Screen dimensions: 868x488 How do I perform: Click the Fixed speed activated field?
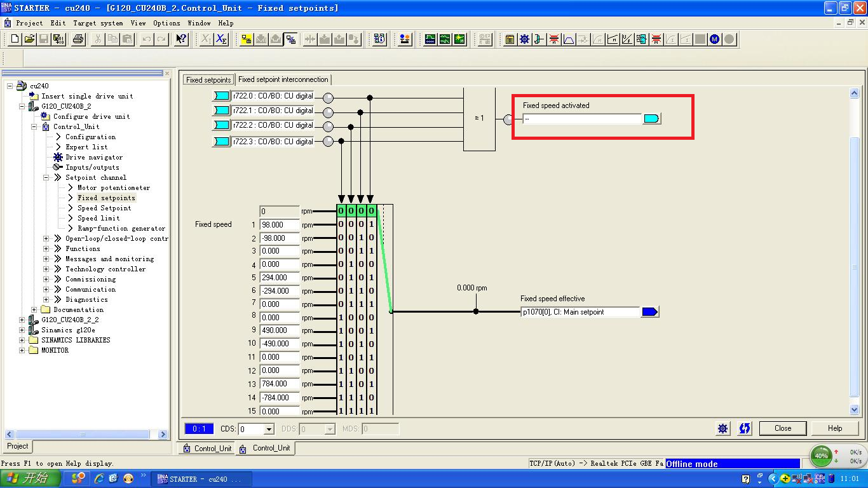[582, 119]
